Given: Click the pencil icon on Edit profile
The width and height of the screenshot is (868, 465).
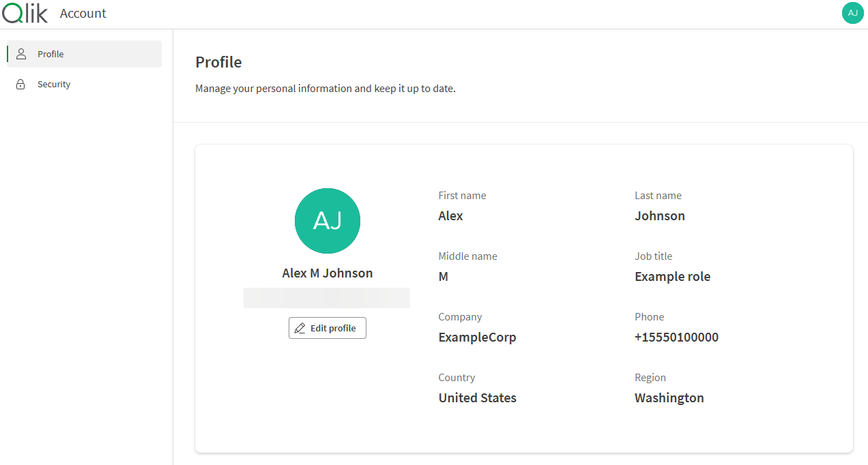Looking at the screenshot, I should [299, 328].
